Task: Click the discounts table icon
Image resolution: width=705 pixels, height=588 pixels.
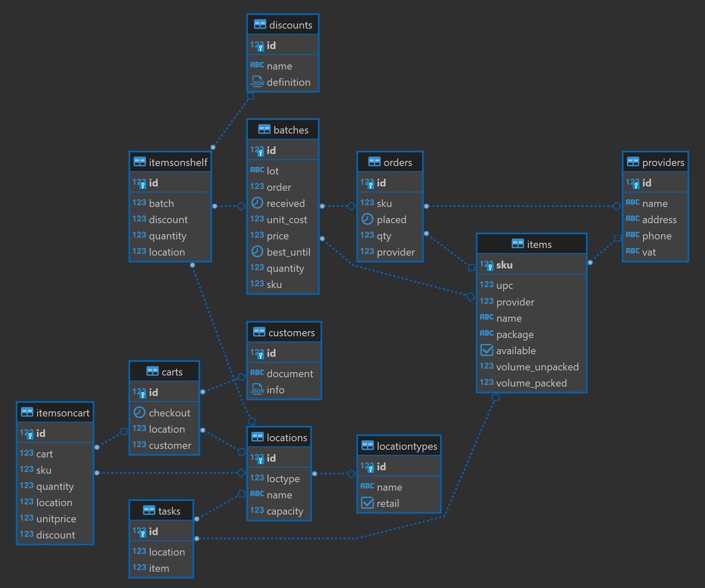Action: (260, 24)
